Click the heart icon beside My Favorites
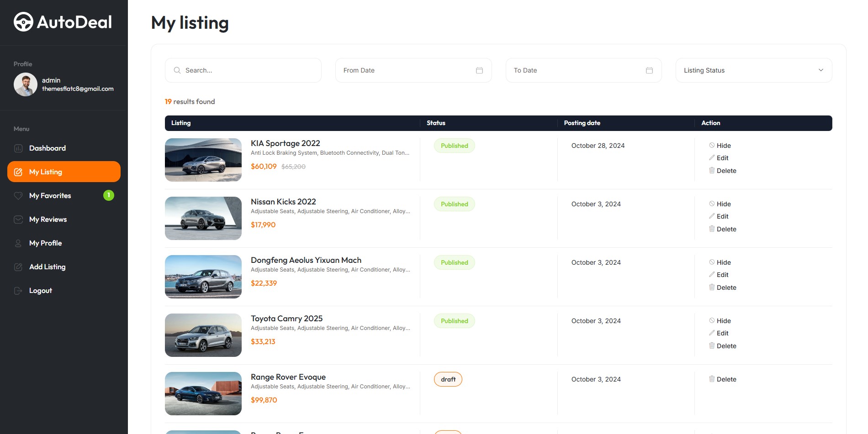 click(18, 196)
